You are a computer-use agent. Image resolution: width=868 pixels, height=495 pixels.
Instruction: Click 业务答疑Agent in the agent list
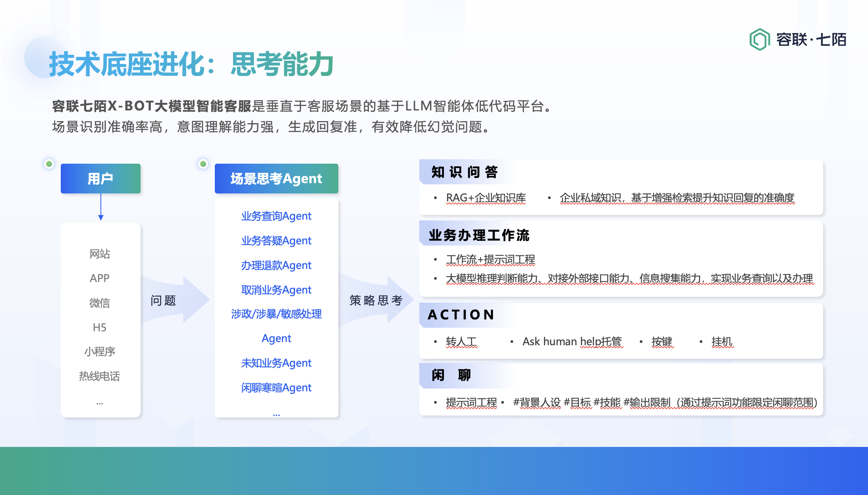[276, 240]
